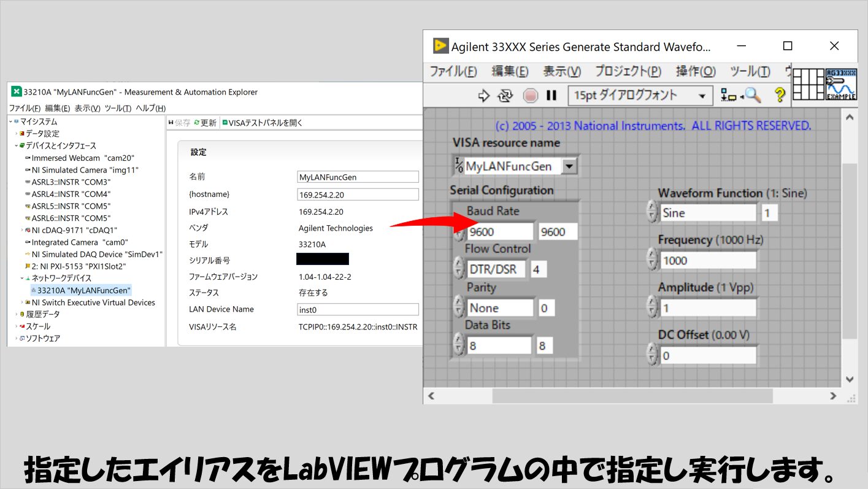The width and height of the screenshot is (868, 489).
Task: Expand the NI cDAQ-9171 "cDAQ1" node
Action: [22, 230]
